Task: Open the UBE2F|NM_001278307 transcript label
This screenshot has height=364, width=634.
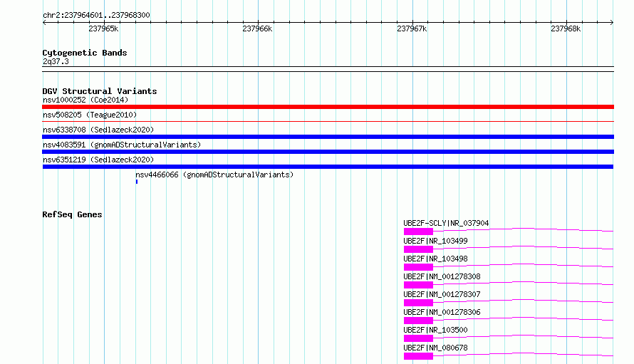Action: click(442, 294)
